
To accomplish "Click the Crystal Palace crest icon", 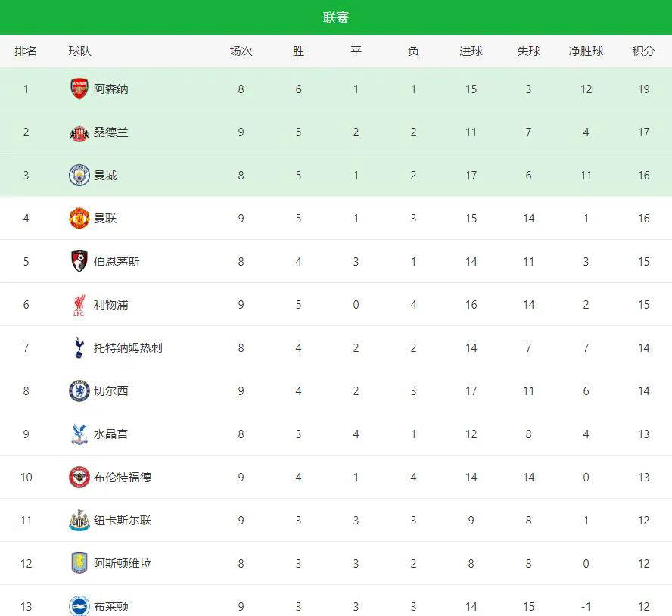I will (79, 434).
